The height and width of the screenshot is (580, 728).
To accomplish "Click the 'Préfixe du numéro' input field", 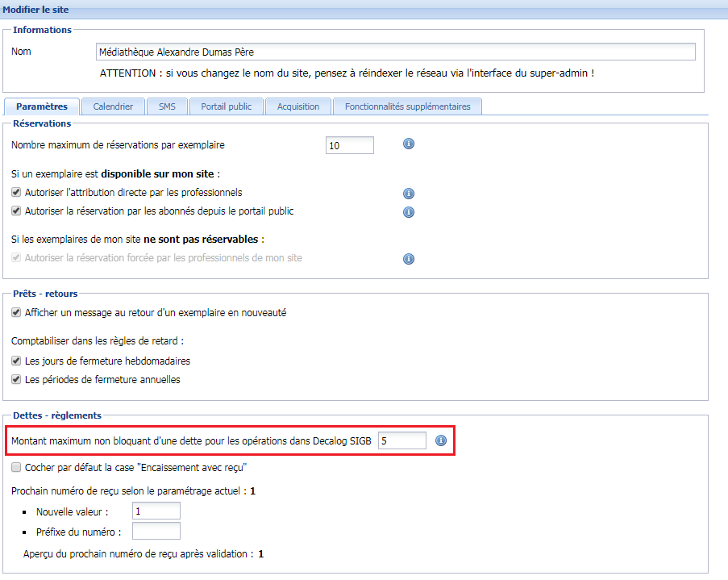I will 156,530.
